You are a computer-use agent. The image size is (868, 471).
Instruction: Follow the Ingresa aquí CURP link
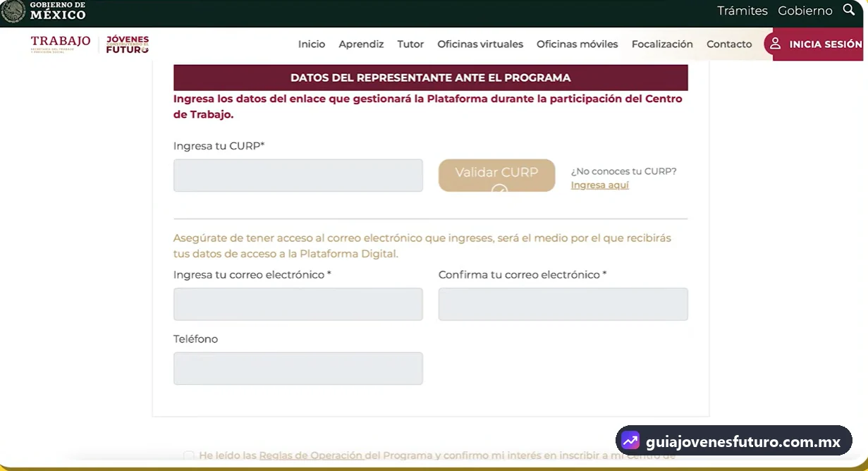(600, 185)
